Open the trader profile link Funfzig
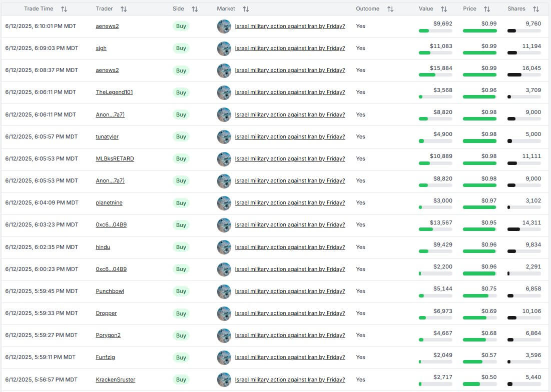Viewport: 551px width, 392px height. 106,357
